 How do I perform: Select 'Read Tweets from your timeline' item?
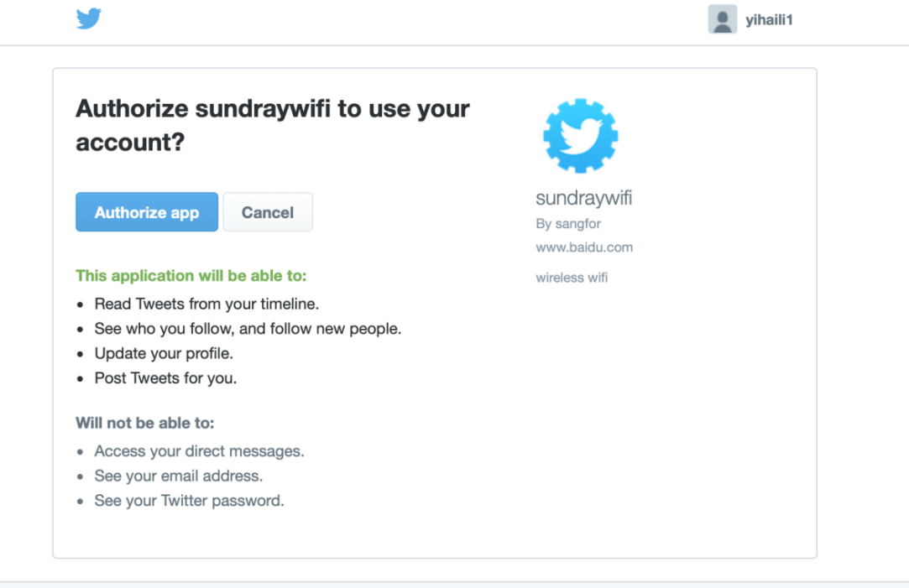(206, 304)
